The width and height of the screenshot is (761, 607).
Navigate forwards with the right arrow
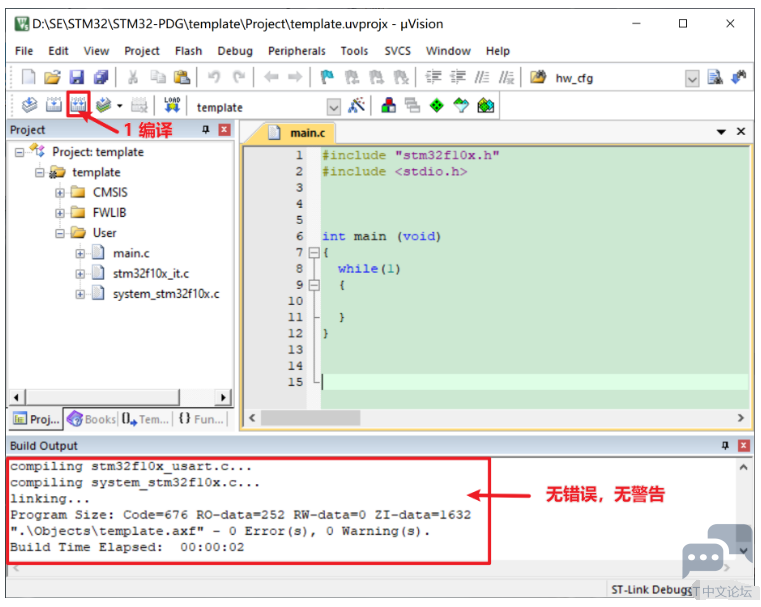(295, 77)
